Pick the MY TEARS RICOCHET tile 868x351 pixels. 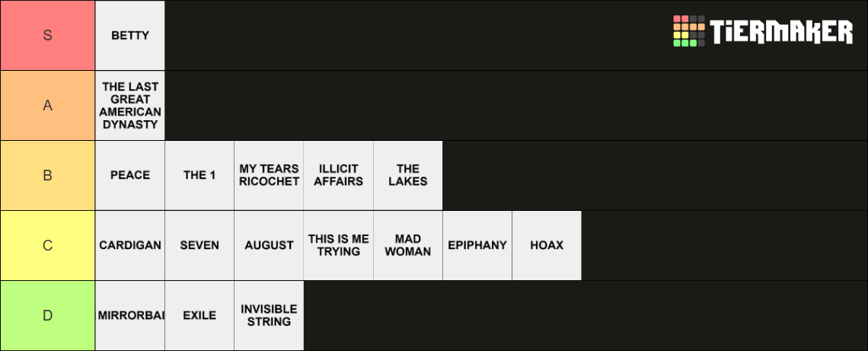269,175
